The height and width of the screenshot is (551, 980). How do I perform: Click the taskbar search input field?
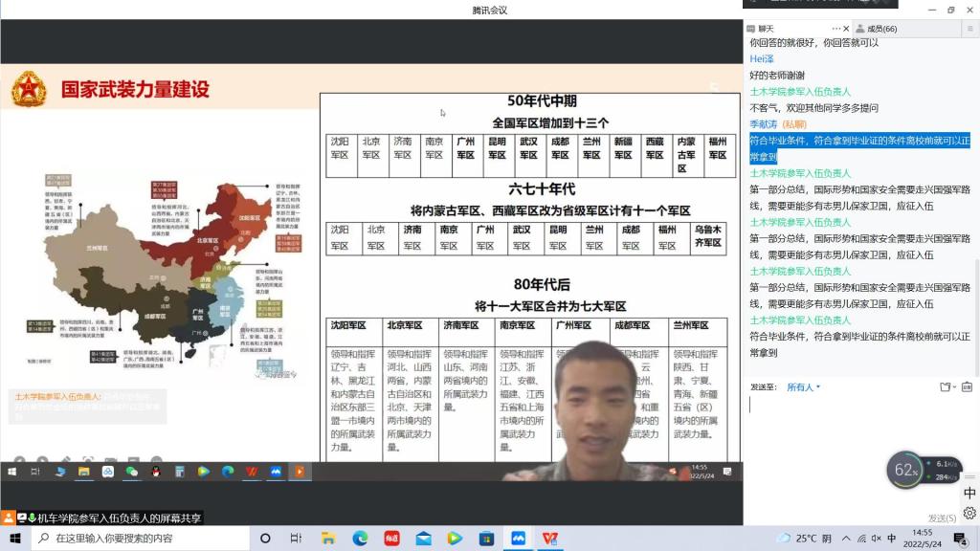point(115,540)
